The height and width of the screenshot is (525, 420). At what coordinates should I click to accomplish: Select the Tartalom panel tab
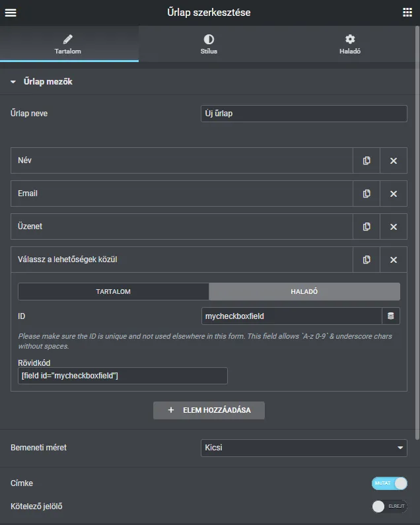[x=69, y=44]
